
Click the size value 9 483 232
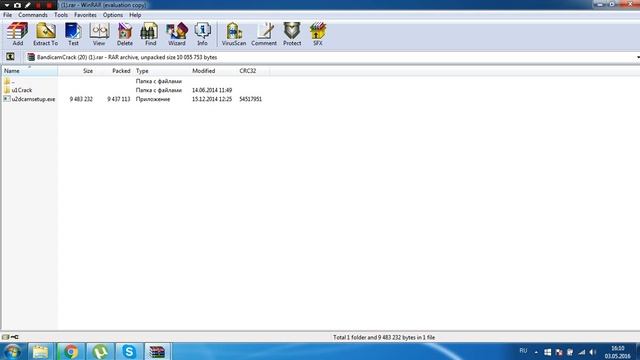point(81,99)
